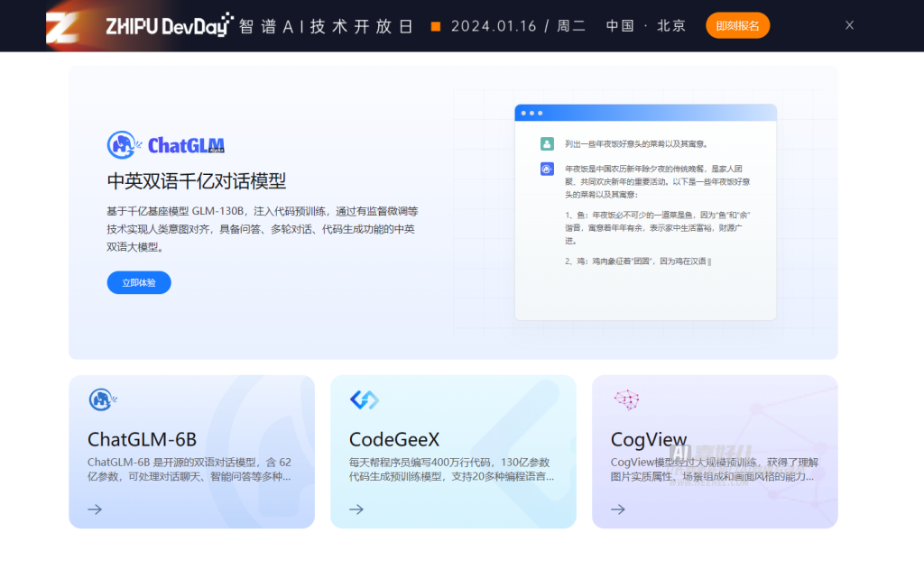924x578 pixels.
Task: Click the user avatar icon in chat demo
Action: pos(547,143)
